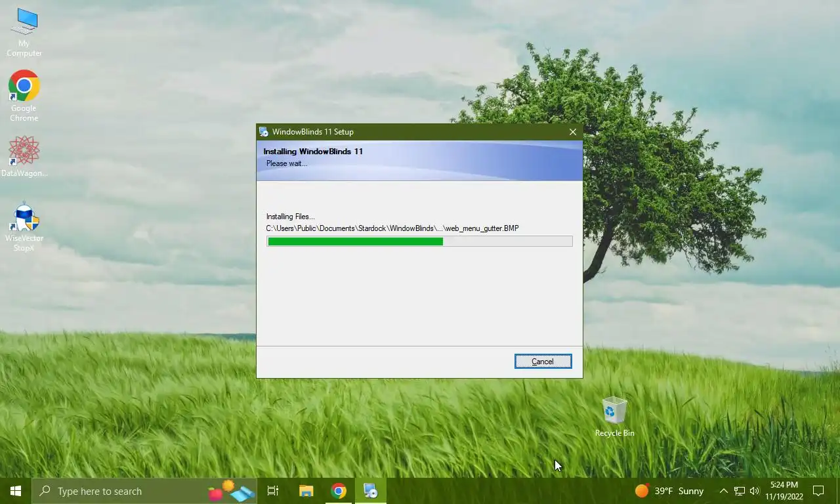Screen dimensions: 840x504
Task: Open the 39°F Sunny weather widget
Action: pos(669,491)
